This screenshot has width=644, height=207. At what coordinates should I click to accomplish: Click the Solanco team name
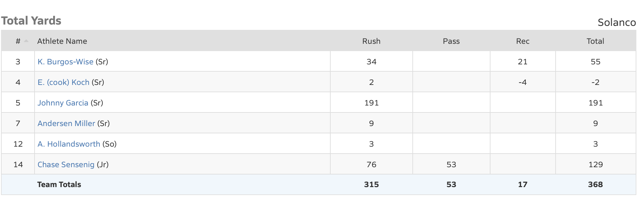click(616, 22)
